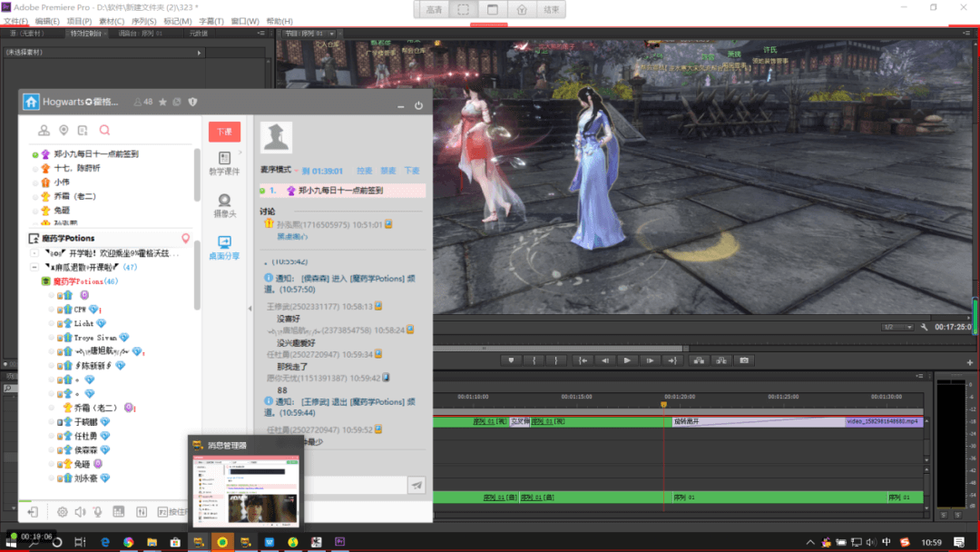
Task: Open the 窗口(W) menu
Action: pos(245,21)
